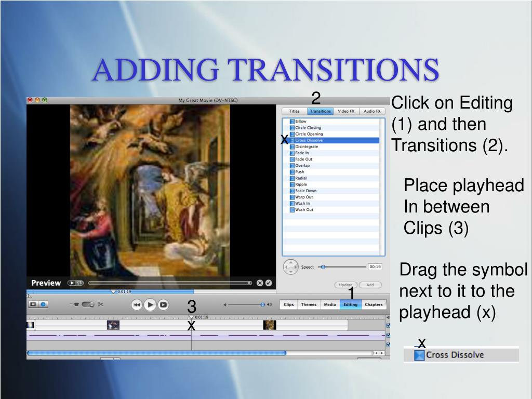The image size is (532, 399).
Task: Open the Audio FX tab
Action: pos(372,111)
